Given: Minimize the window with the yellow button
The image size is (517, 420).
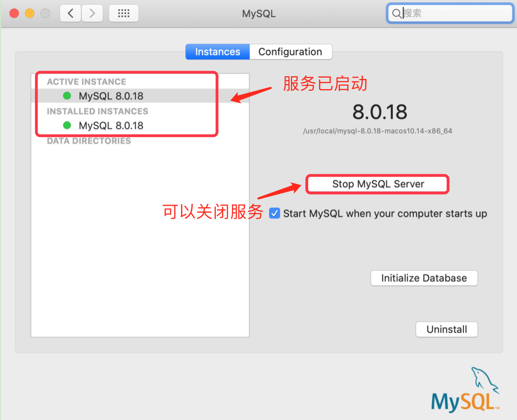Looking at the screenshot, I should tap(30, 13).
